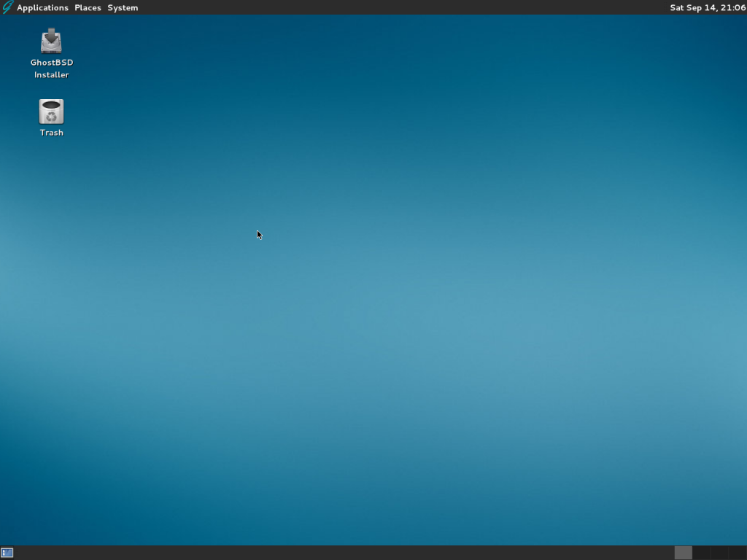
Task: Select the Trash can desktop icon
Action: 51,112
